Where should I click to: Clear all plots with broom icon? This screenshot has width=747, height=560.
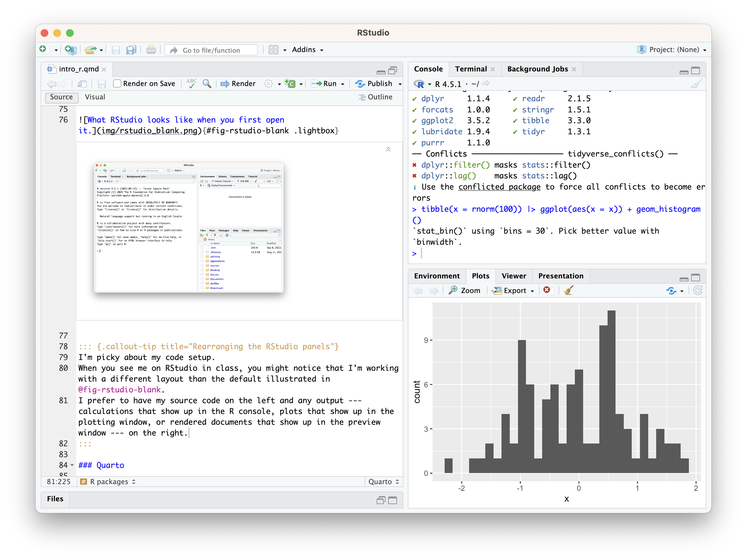[569, 290]
